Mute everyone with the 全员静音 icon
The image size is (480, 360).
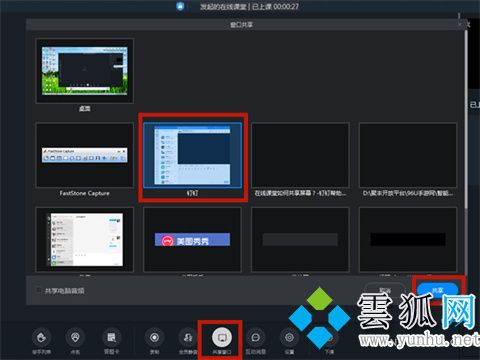[x=188, y=337]
